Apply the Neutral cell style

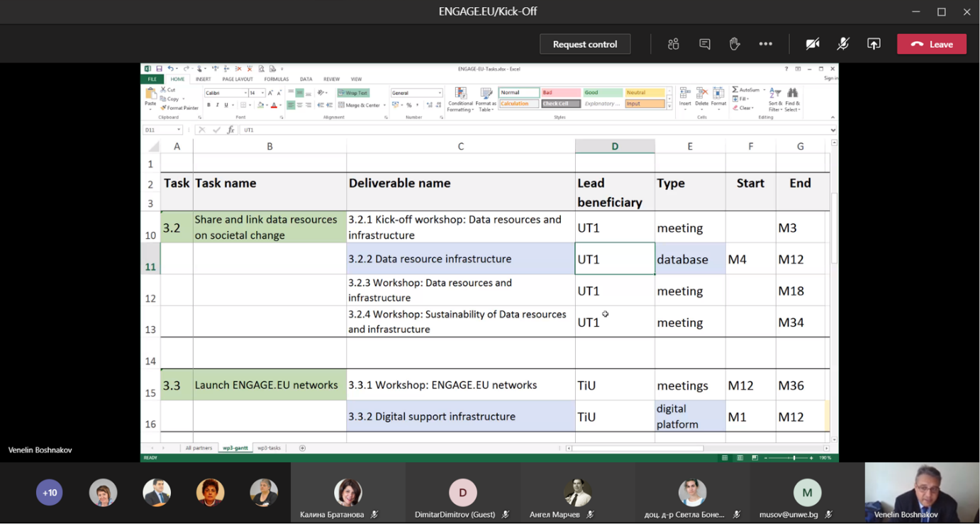point(645,92)
